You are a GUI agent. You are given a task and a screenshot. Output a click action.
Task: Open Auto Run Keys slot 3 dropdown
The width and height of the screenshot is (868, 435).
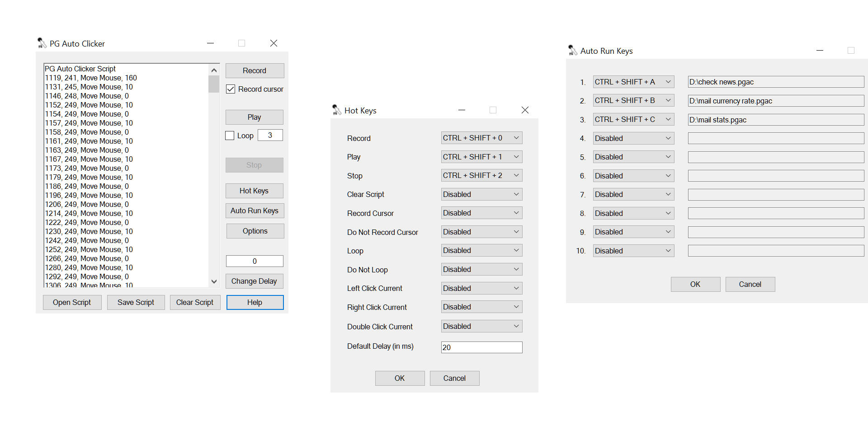(x=634, y=119)
